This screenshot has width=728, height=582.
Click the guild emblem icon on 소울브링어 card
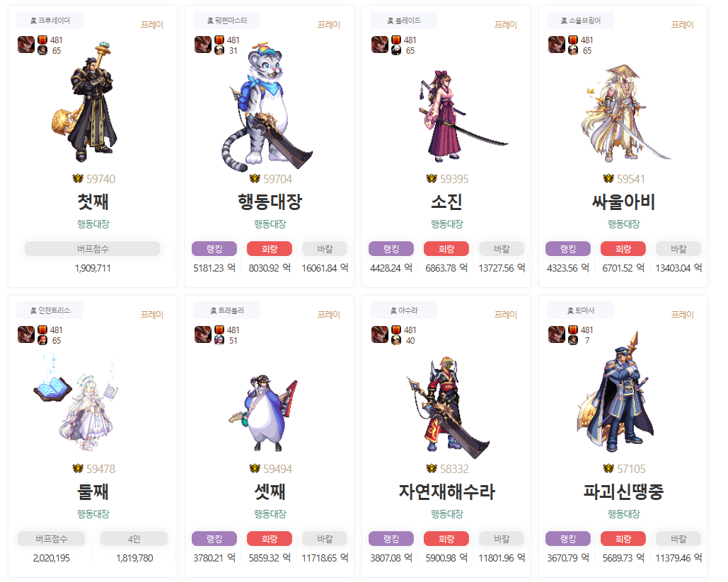tap(556, 45)
